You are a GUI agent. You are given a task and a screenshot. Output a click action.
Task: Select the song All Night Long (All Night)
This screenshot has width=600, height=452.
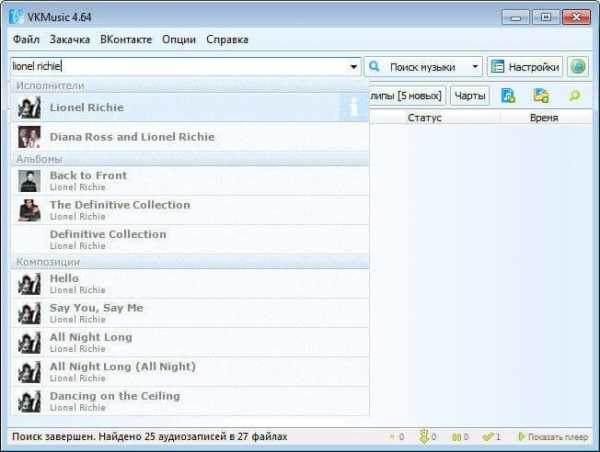click(x=190, y=372)
